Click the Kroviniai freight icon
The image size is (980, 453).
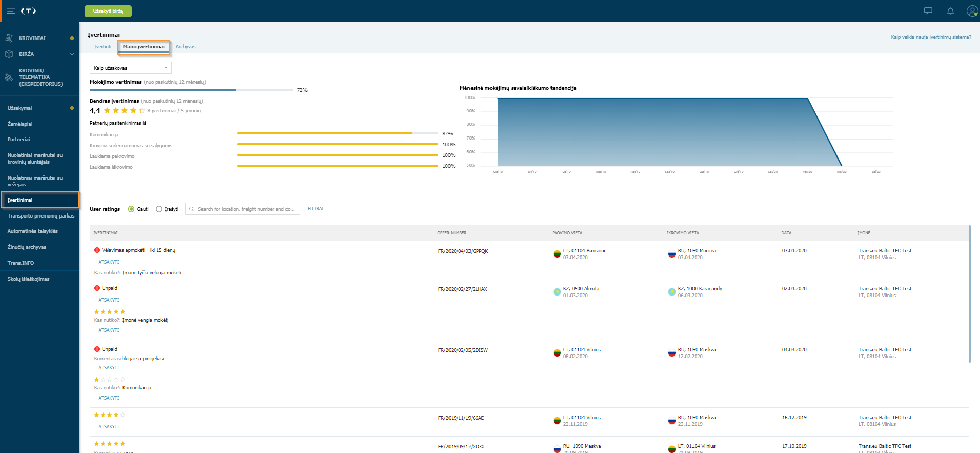click(x=9, y=38)
